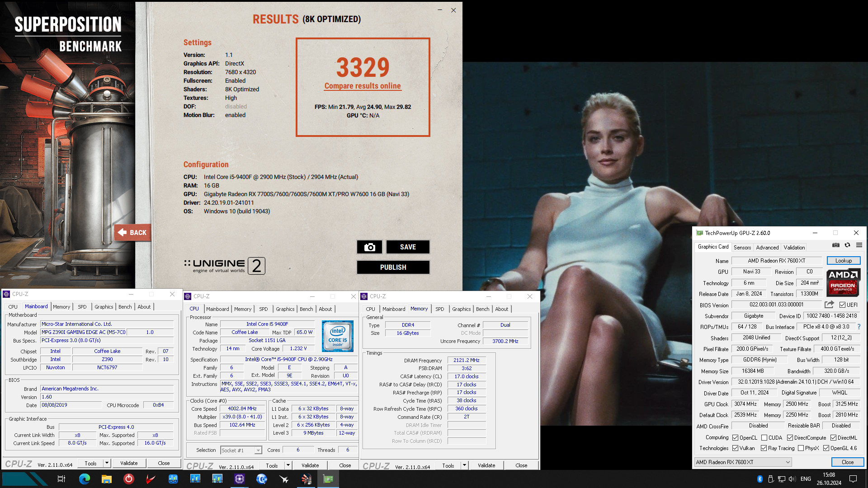Image resolution: width=868 pixels, height=488 pixels.
Task: Click the Core Speed value 4002.84 MHz
Action: point(242,408)
